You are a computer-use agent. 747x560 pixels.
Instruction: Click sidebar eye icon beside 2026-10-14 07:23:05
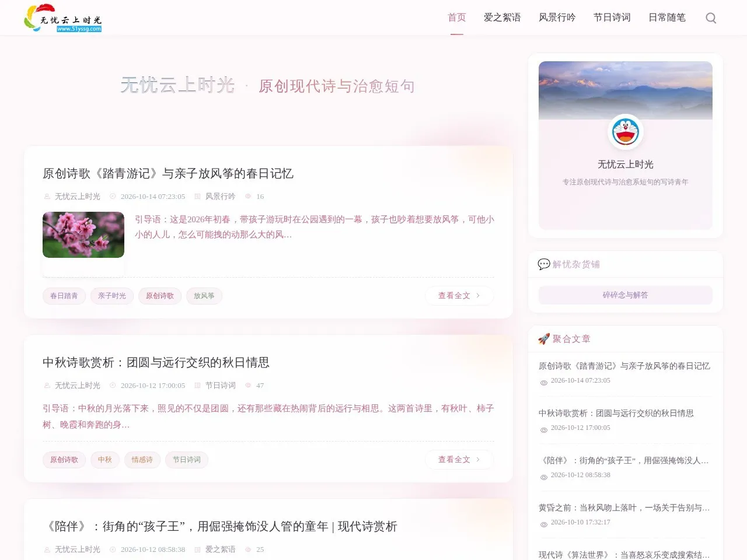pyautogui.click(x=544, y=383)
